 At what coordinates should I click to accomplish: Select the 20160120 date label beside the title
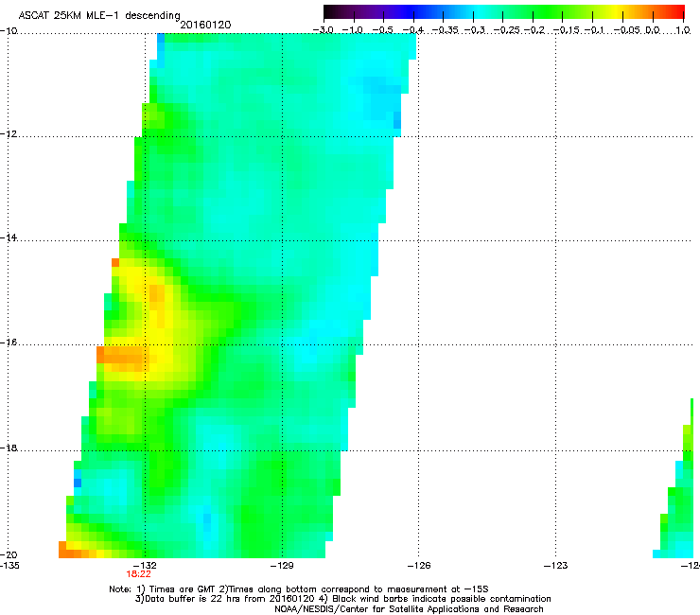(x=205, y=25)
